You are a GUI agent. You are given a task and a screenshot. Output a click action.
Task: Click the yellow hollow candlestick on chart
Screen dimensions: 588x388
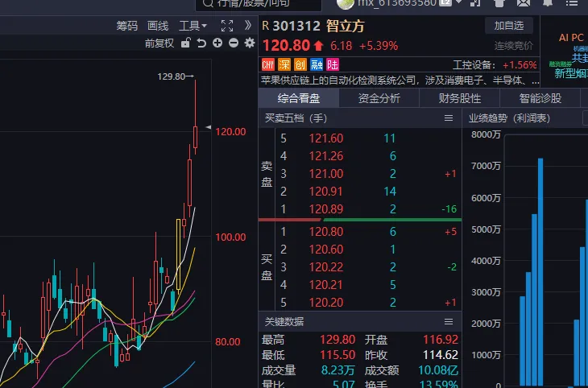(179, 254)
